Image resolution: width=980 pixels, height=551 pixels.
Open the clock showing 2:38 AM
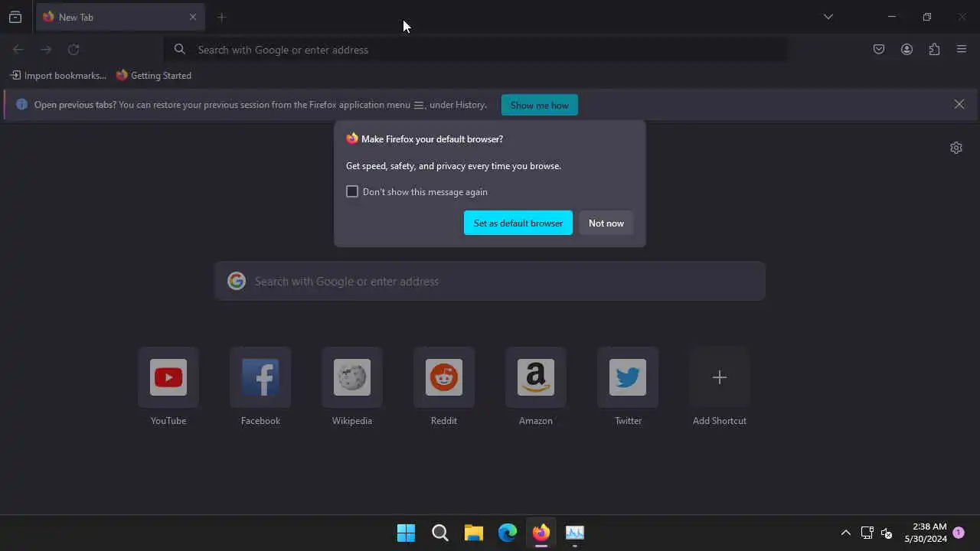[926, 533]
